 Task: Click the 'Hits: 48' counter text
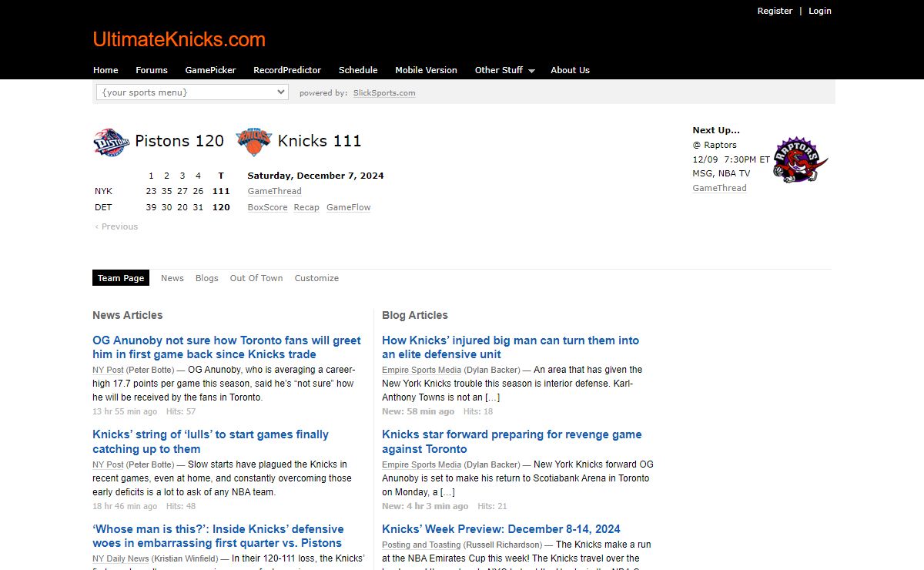pyautogui.click(x=181, y=506)
